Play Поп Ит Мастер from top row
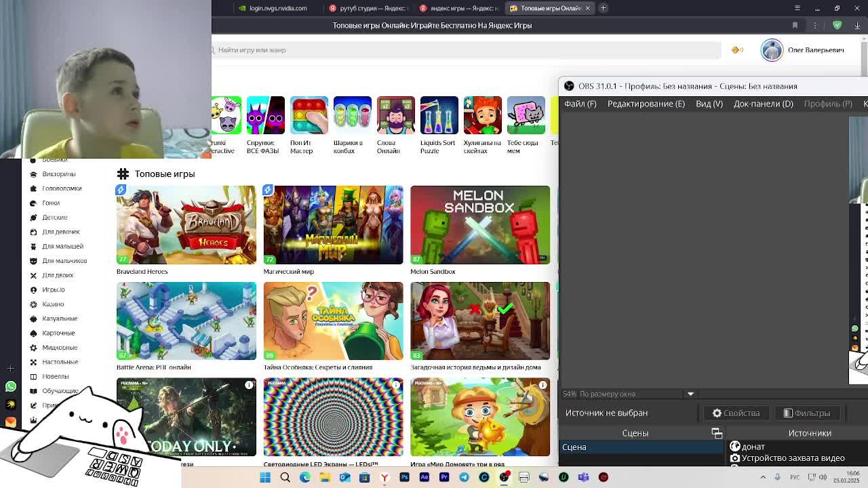 coord(309,115)
